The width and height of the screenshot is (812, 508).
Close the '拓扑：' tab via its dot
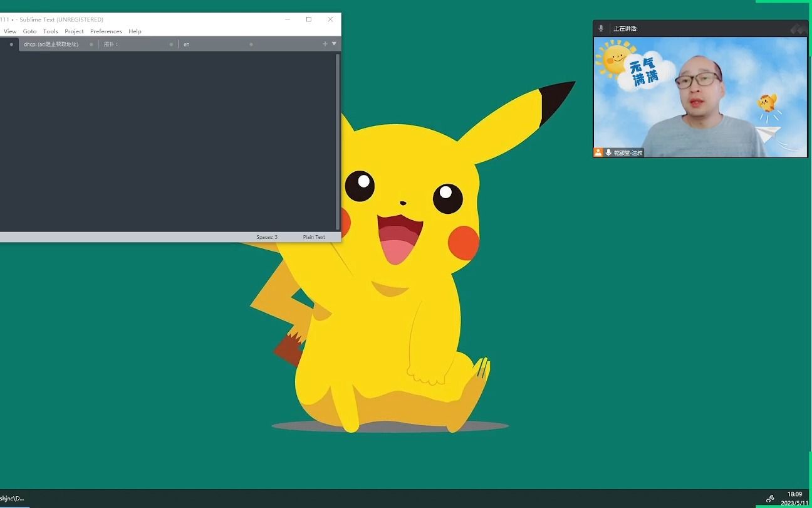(171, 45)
